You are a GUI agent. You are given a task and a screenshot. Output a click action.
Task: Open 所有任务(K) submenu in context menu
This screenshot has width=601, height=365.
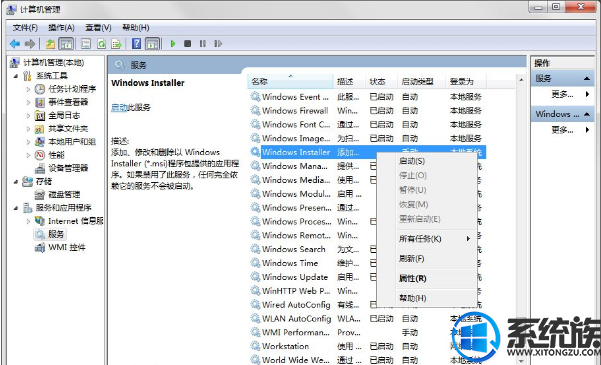pyautogui.click(x=420, y=239)
